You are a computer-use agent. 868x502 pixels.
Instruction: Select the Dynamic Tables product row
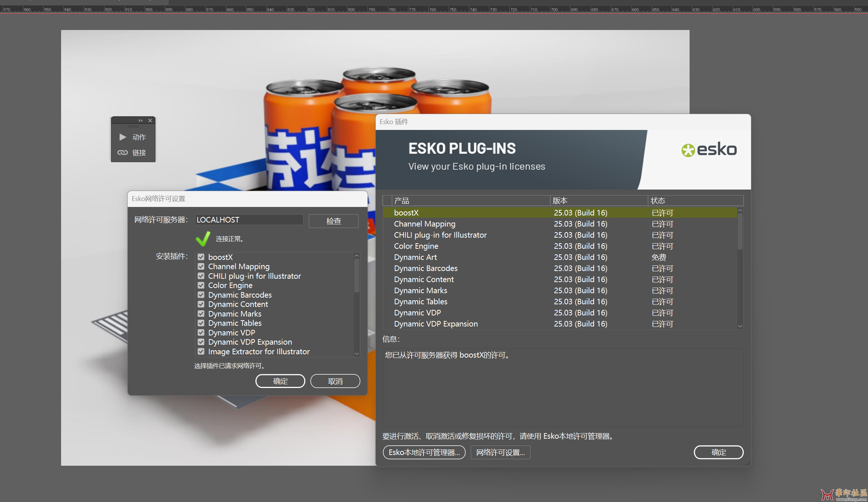click(560, 302)
